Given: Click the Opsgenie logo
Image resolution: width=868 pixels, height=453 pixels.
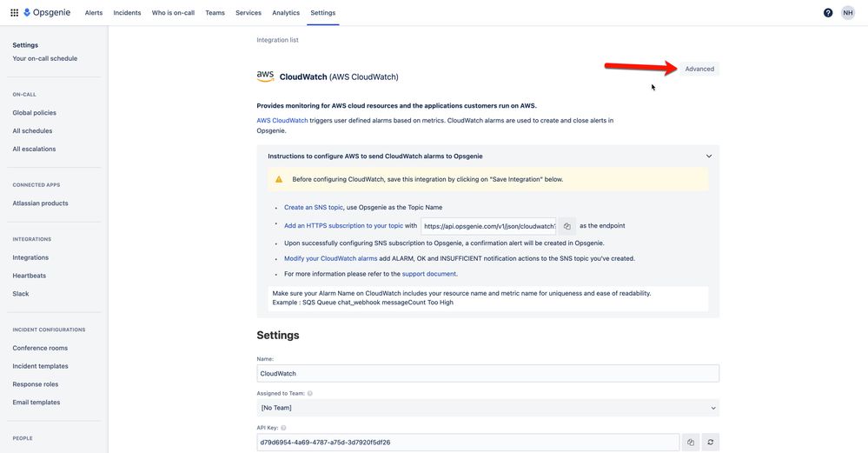Looking at the screenshot, I should tap(47, 13).
